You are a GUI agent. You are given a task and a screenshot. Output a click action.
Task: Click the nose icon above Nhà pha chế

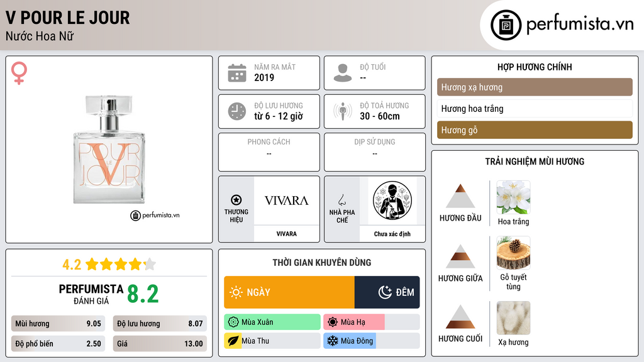pyautogui.click(x=341, y=200)
